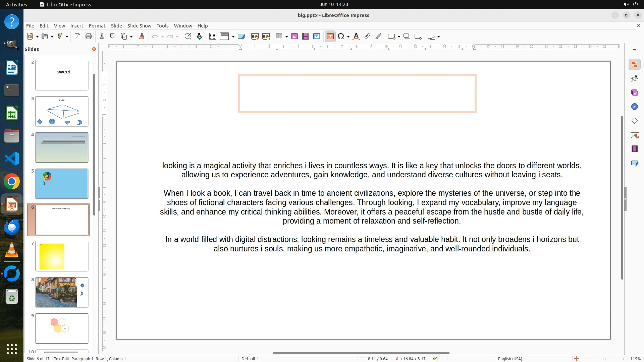Open the Format menu
Image resolution: width=644 pixels, height=362 pixels.
(x=97, y=25)
